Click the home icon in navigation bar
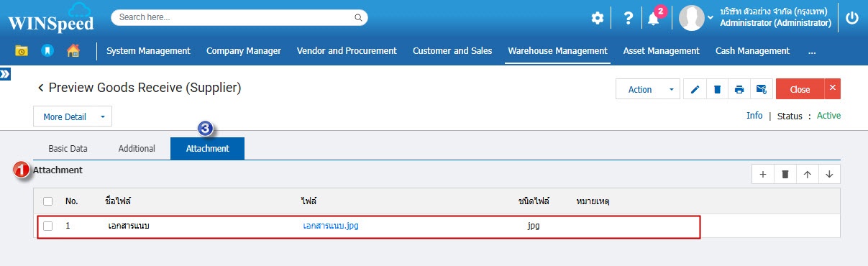This screenshot has height=266, width=868. pos(73,50)
